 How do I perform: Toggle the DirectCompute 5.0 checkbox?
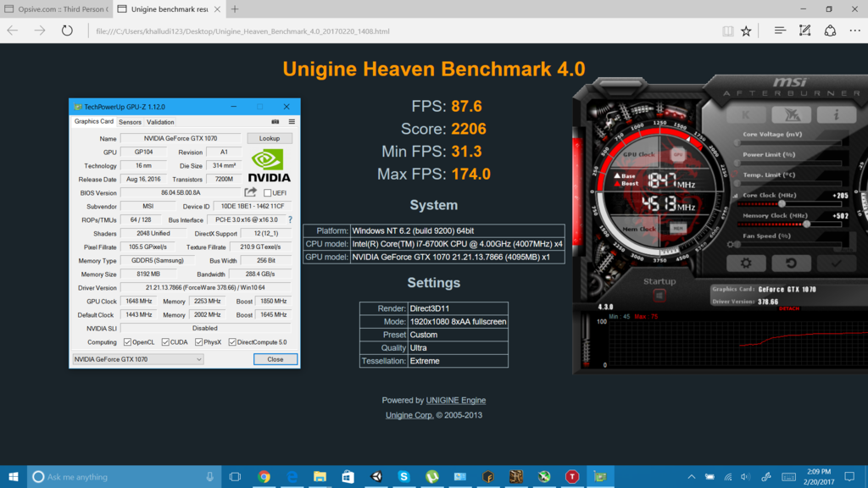[232, 342]
